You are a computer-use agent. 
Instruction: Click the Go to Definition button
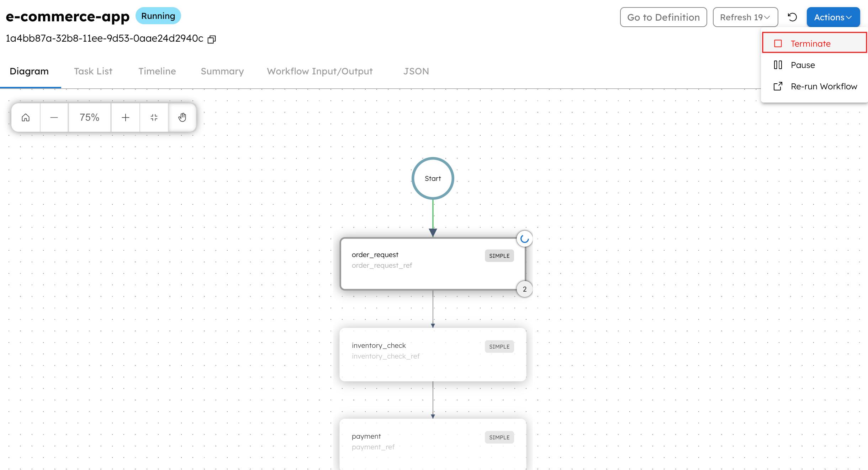pyautogui.click(x=663, y=17)
